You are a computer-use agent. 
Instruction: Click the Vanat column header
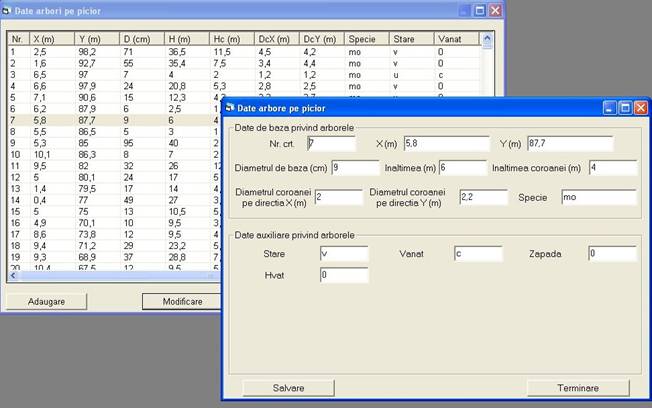click(x=456, y=39)
